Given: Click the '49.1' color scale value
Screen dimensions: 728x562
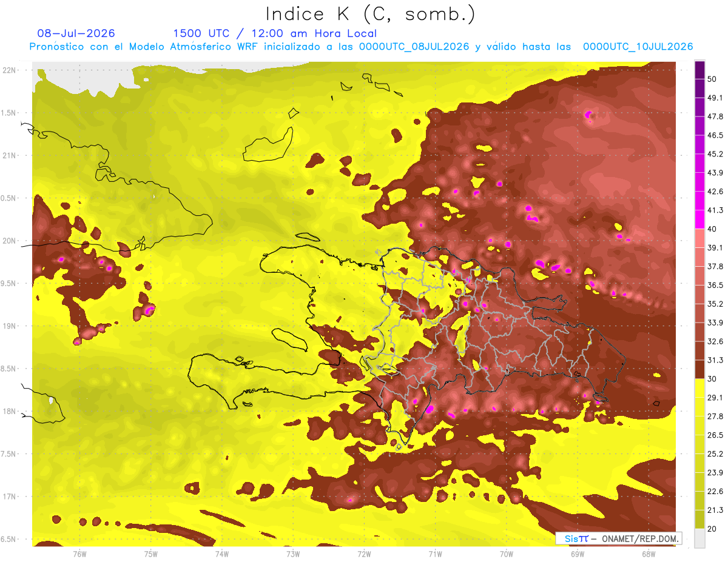Looking at the screenshot, I should click(x=715, y=98).
